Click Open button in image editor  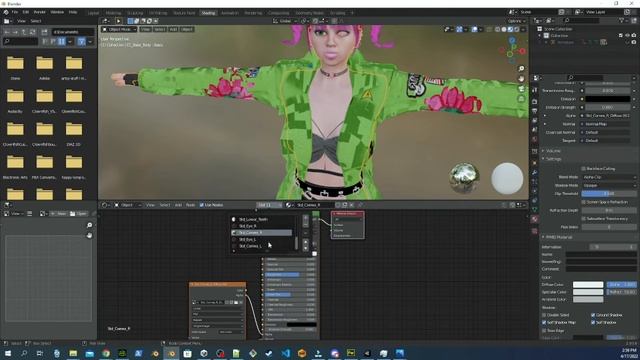(x=78, y=213)
